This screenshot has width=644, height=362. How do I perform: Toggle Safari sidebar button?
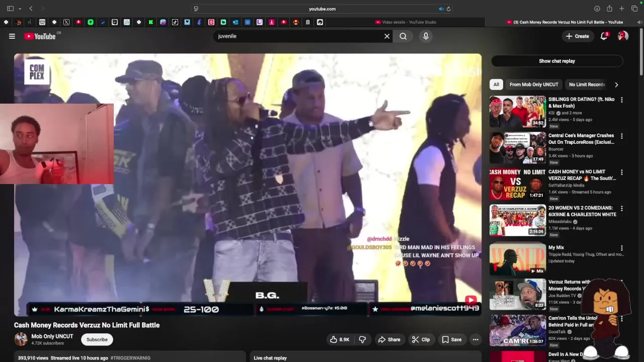(x=10, y=9)
